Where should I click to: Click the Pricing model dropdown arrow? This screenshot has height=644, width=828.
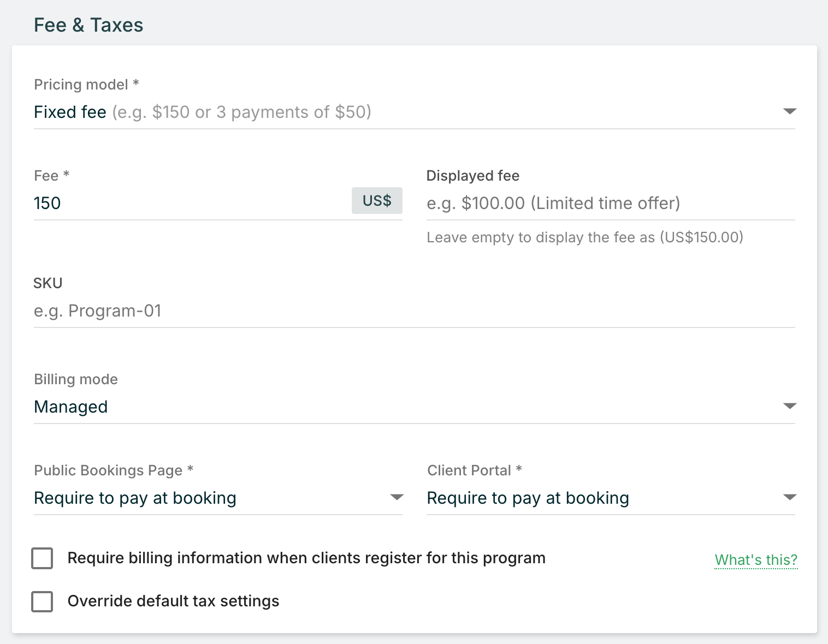click(x=789, y=111)
